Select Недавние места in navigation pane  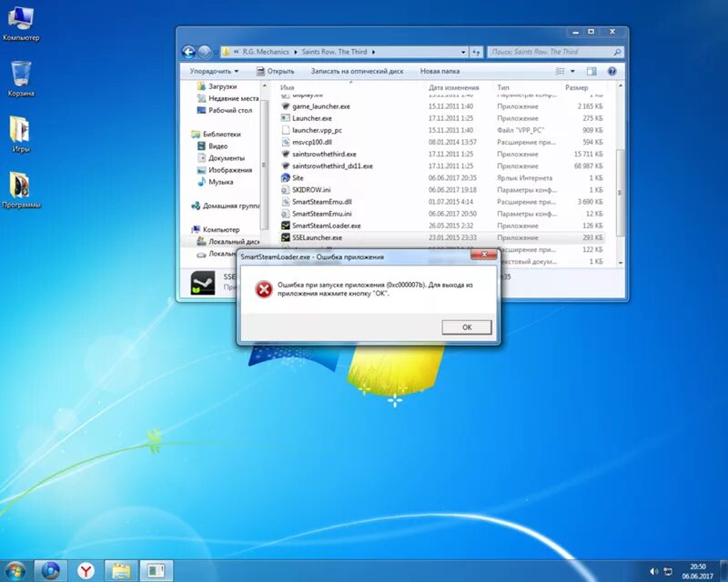(x=234, y=98)
